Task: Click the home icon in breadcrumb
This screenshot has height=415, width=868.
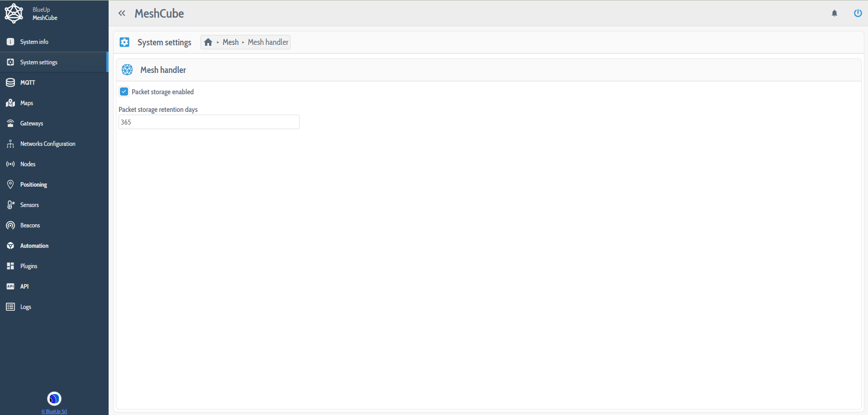Action: pos(208,42)
